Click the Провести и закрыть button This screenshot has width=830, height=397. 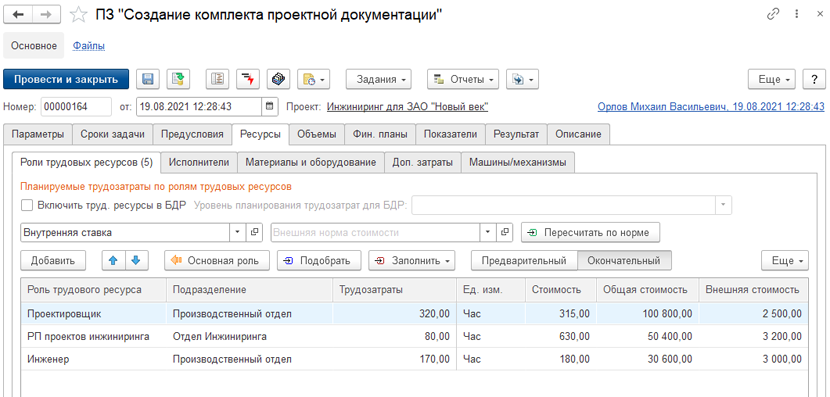pyautogui.click(x=66, y=79)
